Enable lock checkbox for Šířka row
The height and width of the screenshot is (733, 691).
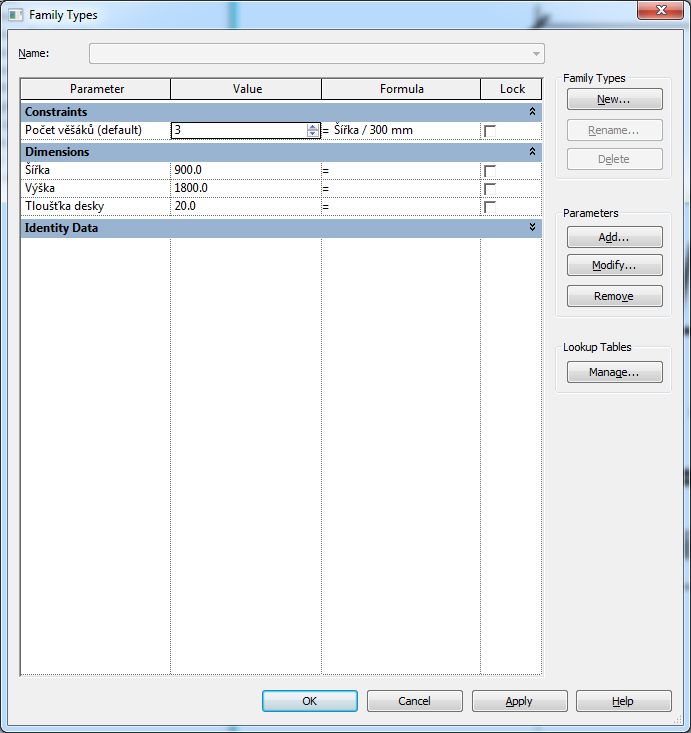point(490,171)
